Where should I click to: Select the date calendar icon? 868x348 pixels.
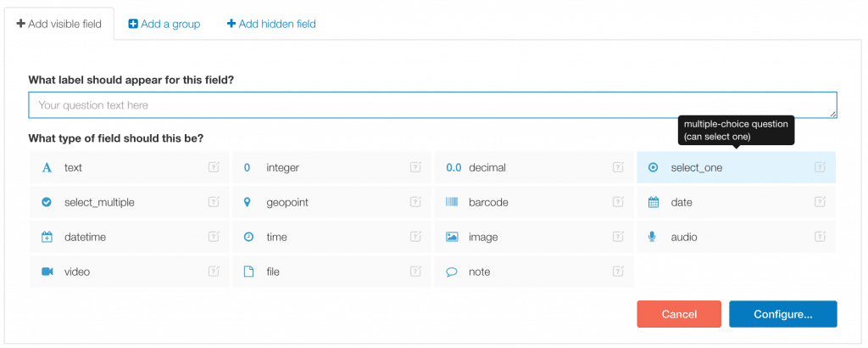point(654,202)
